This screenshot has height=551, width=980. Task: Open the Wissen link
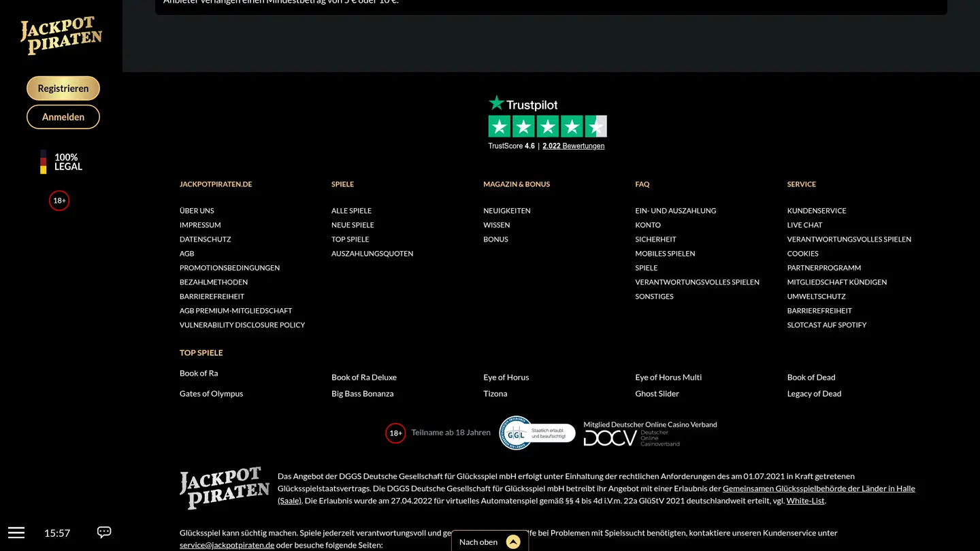click(497, 225)
